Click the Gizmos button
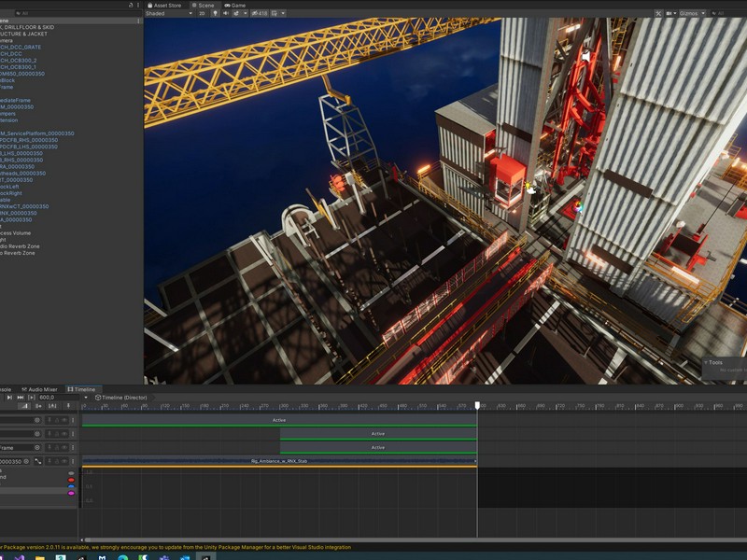747x560 pixels. [688, 13]
